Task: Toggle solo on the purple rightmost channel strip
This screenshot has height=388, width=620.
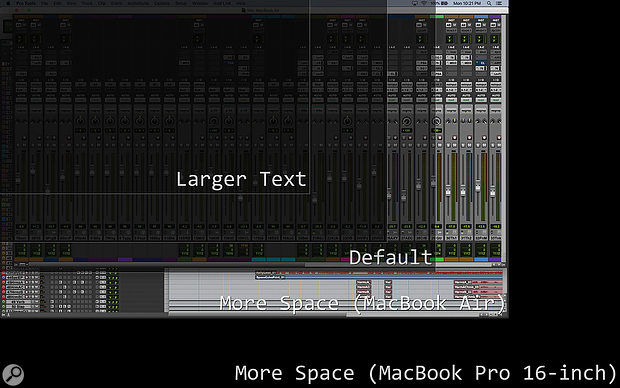Action: 493,145
